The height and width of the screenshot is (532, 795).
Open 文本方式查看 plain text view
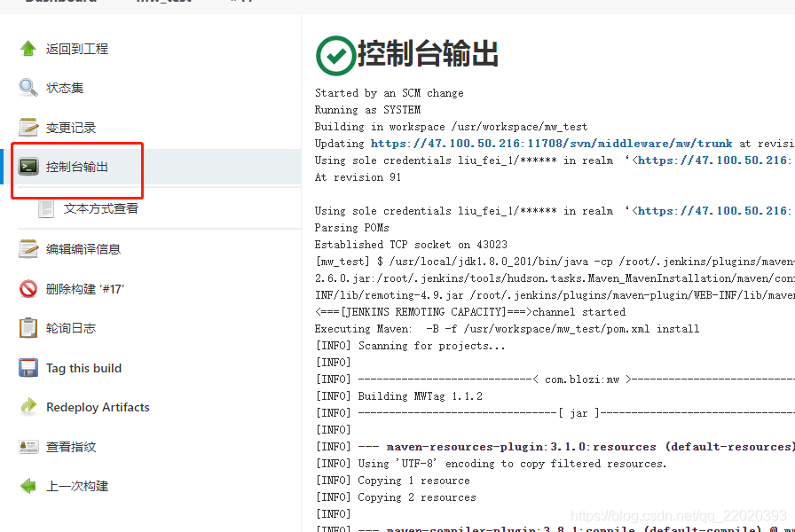pyautogui.click(x=101, y=208)
